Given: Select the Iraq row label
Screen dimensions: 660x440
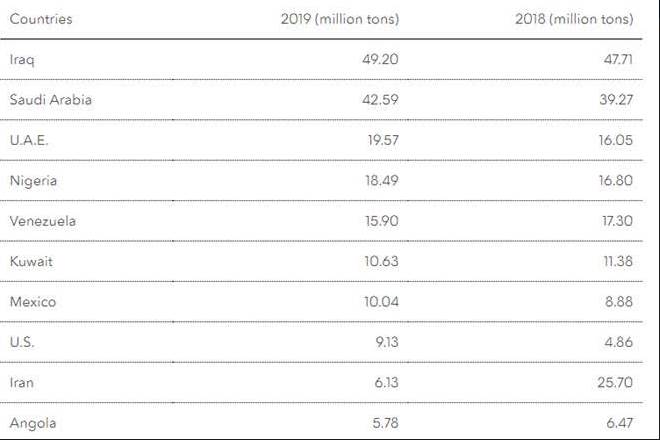Looking at the screenshot, I should click(x=23, y=60).
